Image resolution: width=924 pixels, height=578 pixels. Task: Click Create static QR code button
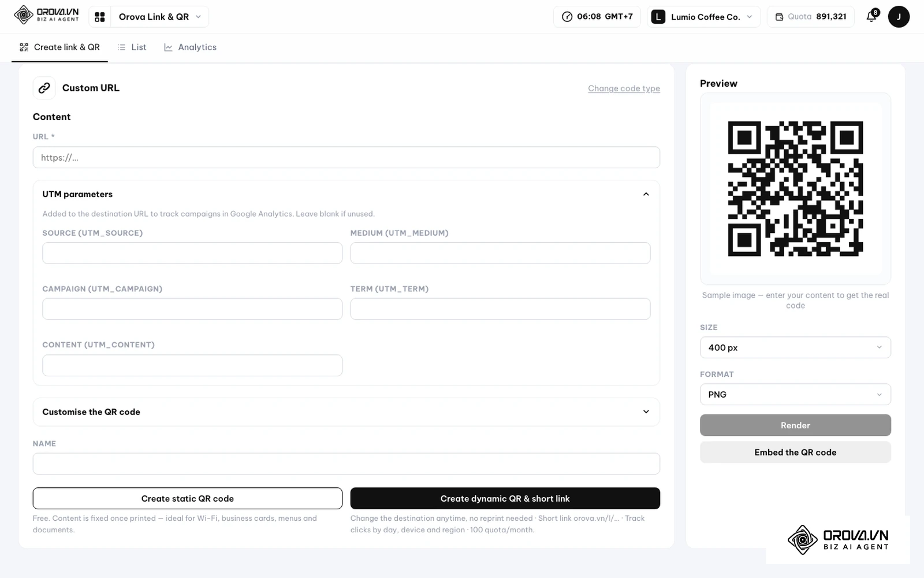188,498
